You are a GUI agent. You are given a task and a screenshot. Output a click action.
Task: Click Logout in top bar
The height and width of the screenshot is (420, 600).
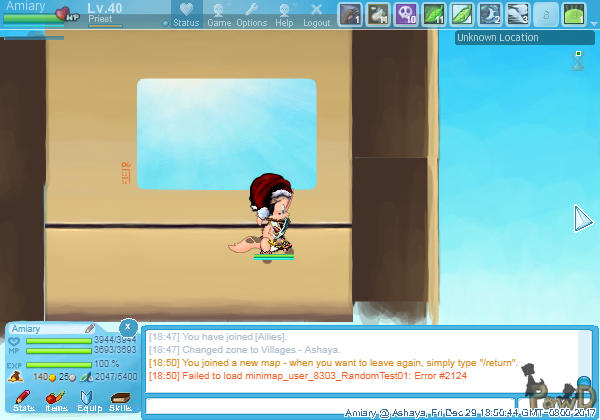pos(316,14)
